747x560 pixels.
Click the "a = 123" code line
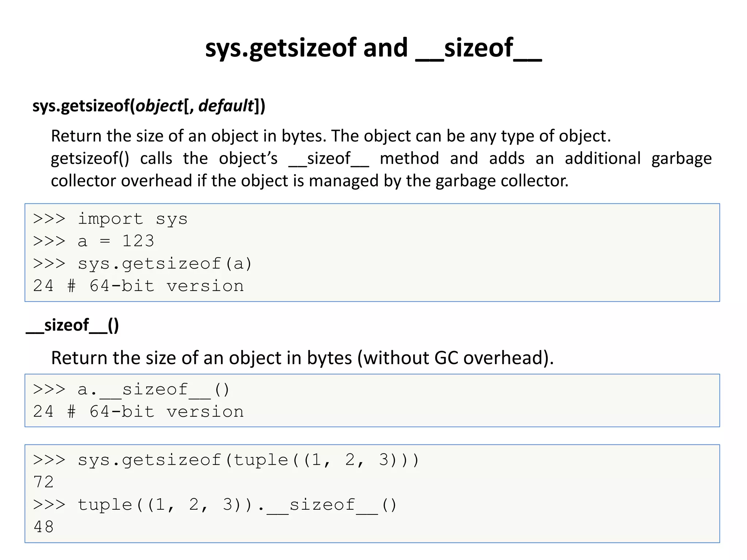(x=116, y=241)
